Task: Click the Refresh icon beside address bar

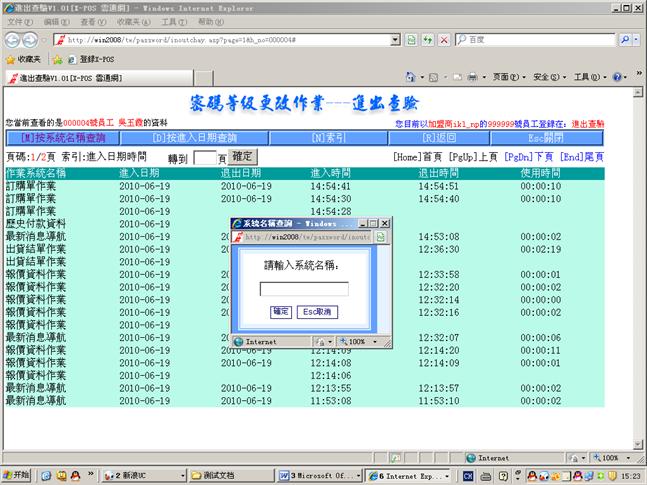Action: (427, 40)
